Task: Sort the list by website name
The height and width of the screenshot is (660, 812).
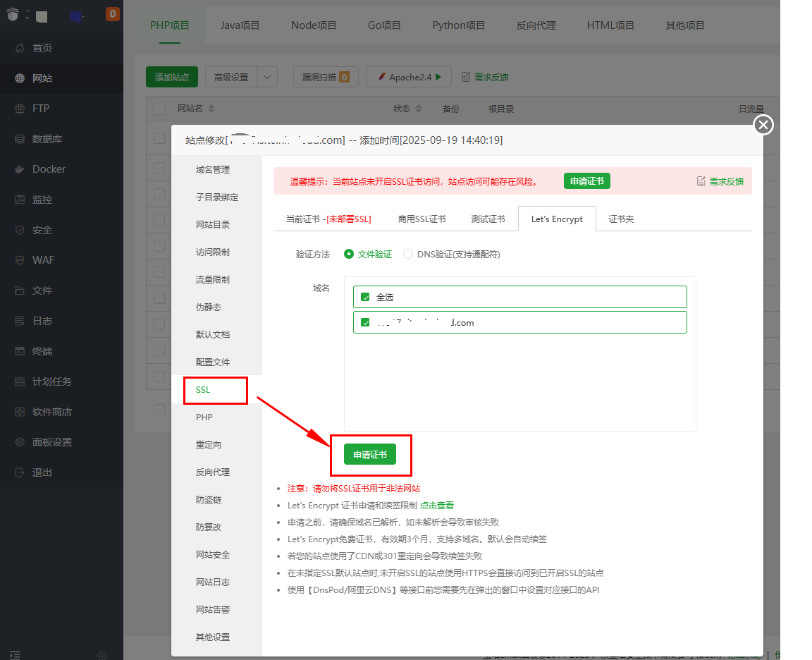Action: [x=211, y=109]
